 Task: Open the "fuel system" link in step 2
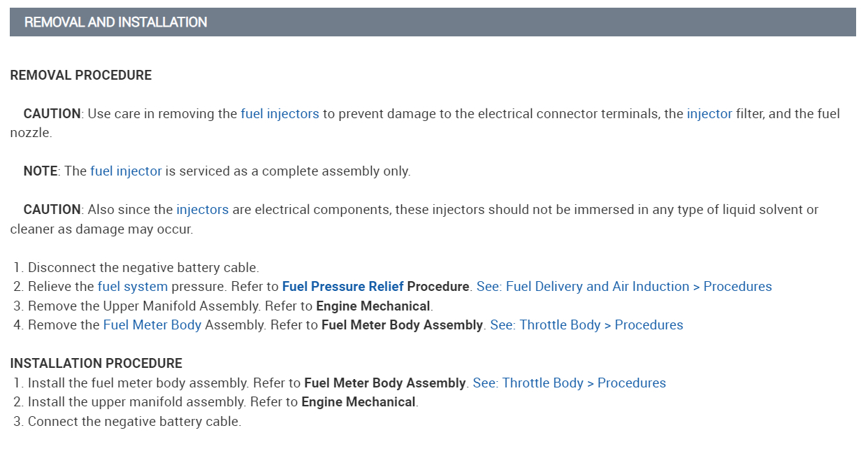[x=133, y=287]
